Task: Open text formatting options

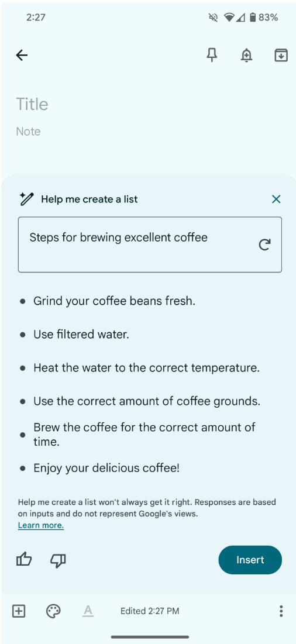Action: (x=88, y=611)
